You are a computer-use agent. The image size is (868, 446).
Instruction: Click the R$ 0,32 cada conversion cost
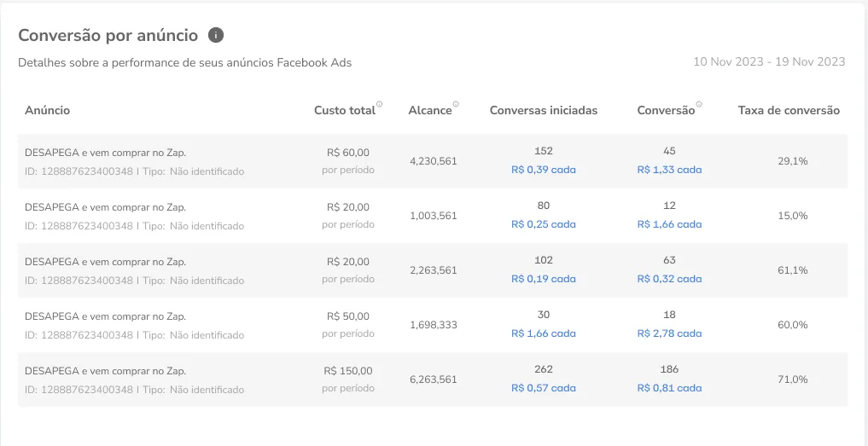[669, 279]
